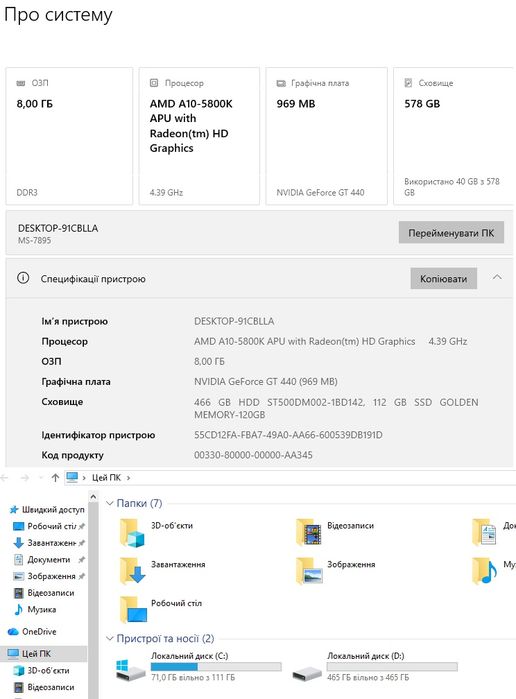
Task: Select the Локальний диск (C:) drive icon
Action: point(130,670)
